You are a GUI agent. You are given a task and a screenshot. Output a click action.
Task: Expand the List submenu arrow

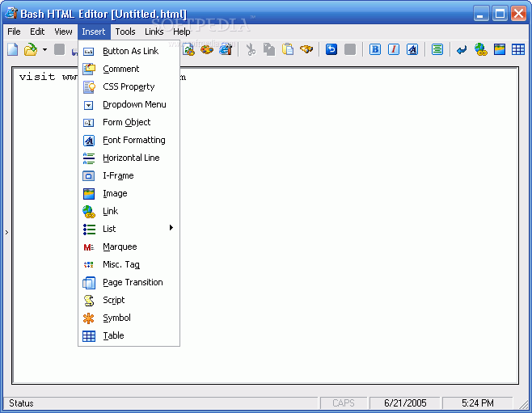[171, 228]
